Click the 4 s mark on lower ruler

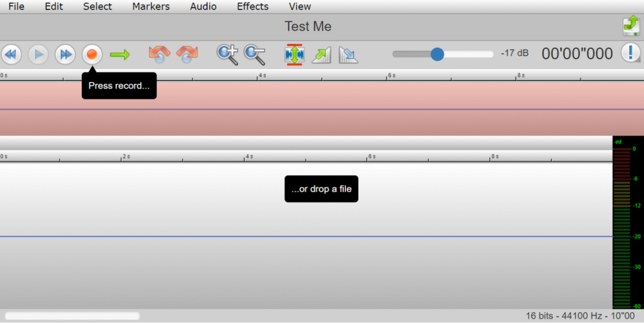pyautogui.click(x=249, y=156)
